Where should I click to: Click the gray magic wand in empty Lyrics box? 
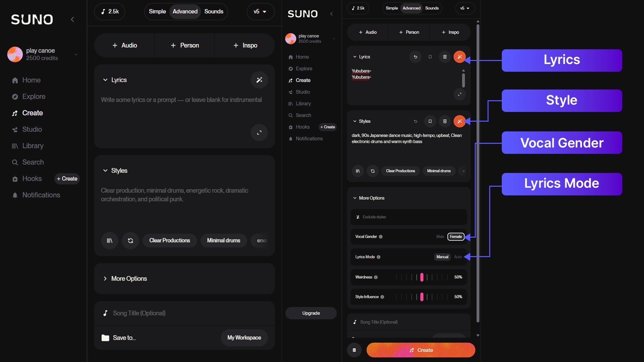[x=259, y=80]
